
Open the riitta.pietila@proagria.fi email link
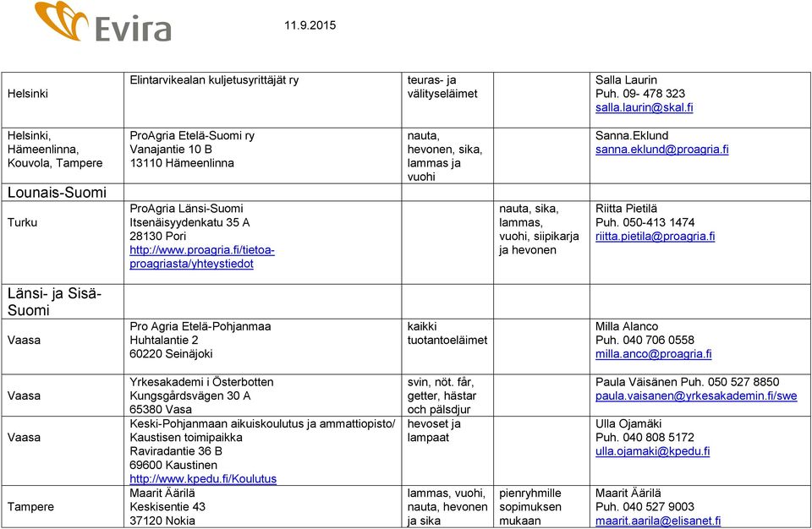(x=655, y=237)
